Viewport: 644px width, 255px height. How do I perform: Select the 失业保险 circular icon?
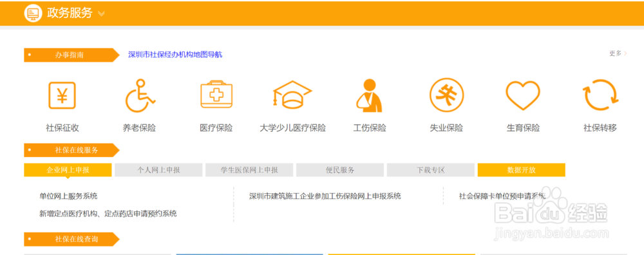(446, 95)
